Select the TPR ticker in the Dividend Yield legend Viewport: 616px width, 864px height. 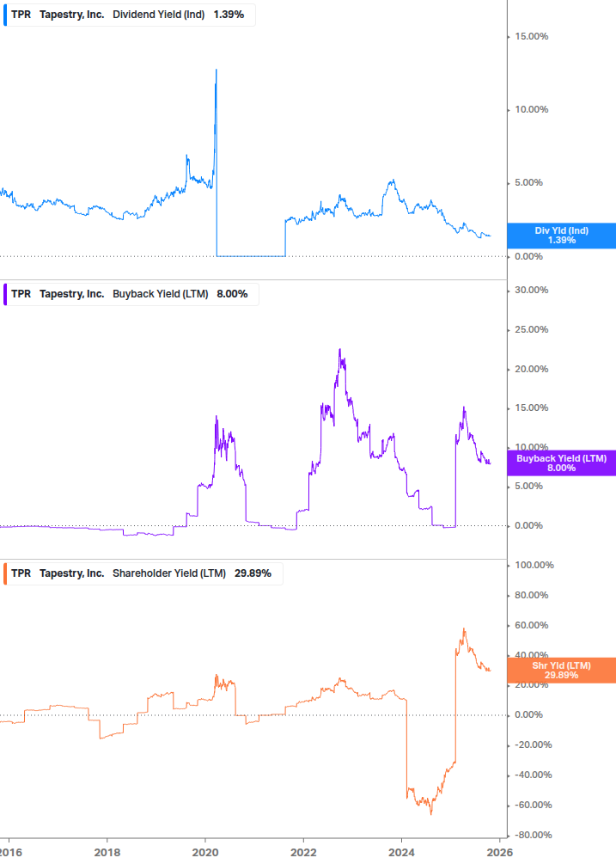pos(21,15)
